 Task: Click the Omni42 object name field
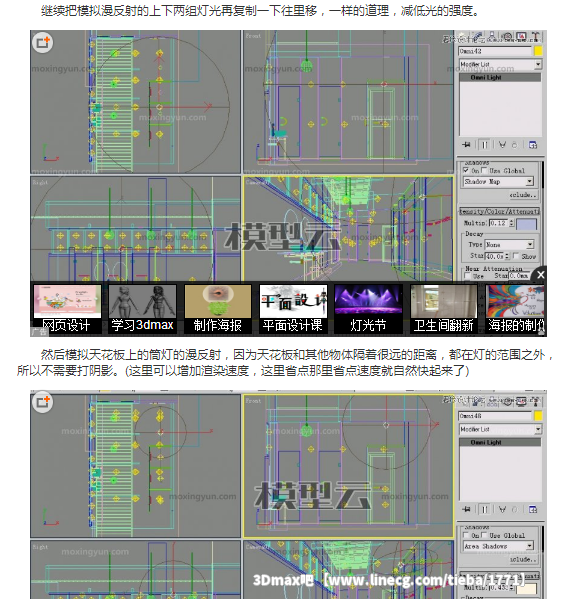click(x=495, y=51)
